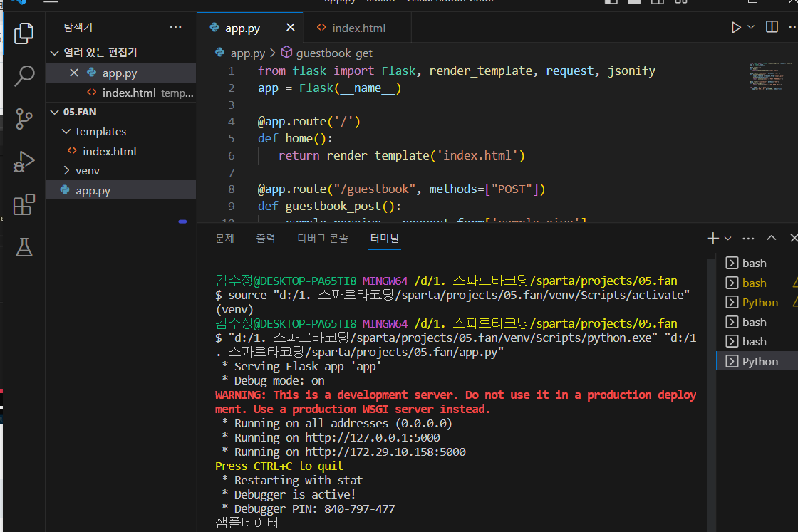The width and height of the screenshot is (798, 532).
Task: Click 'Press CTRL+C to quit' terminal line
Action: pyautogui.click(x=279, y=466)
